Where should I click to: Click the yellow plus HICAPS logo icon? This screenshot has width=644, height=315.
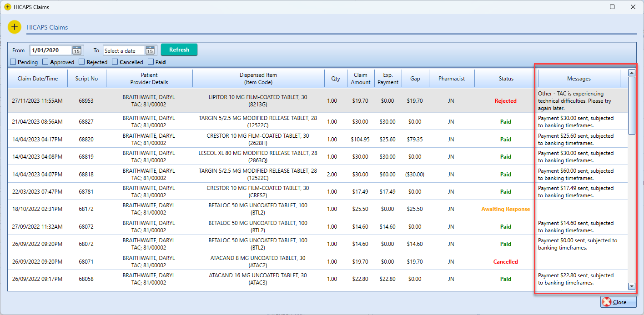point(15,27)
